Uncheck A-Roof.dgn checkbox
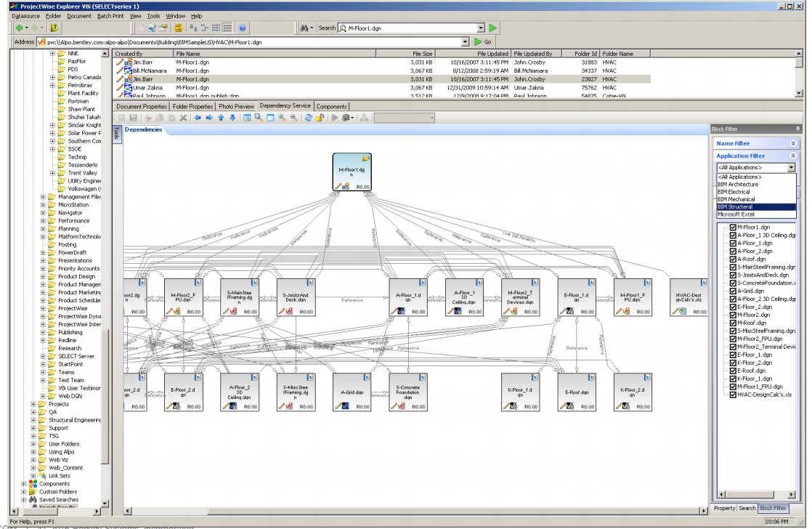Viewport: 812px width, 529px height. point(733,259)
